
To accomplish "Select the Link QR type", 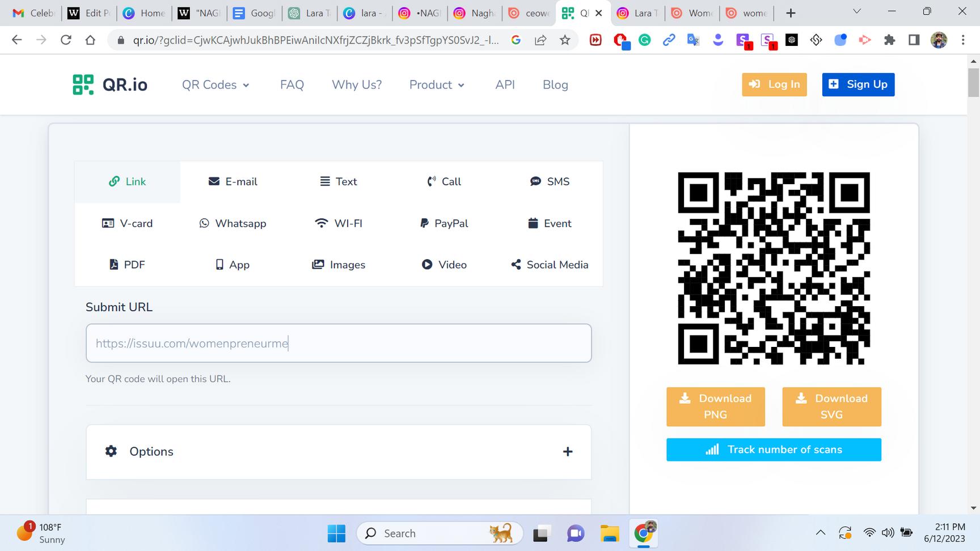I will tap(127, 181).
